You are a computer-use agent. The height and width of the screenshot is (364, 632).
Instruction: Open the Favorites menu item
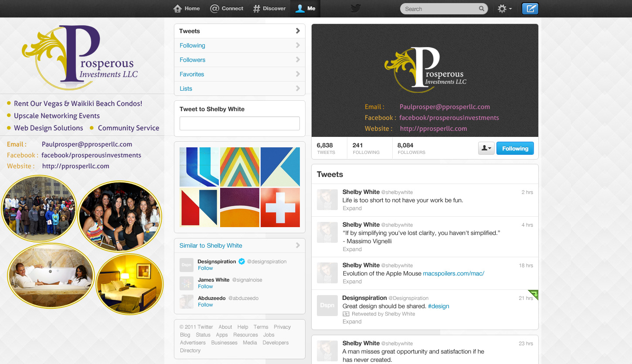pyautogui.click(x=192, y=74)
